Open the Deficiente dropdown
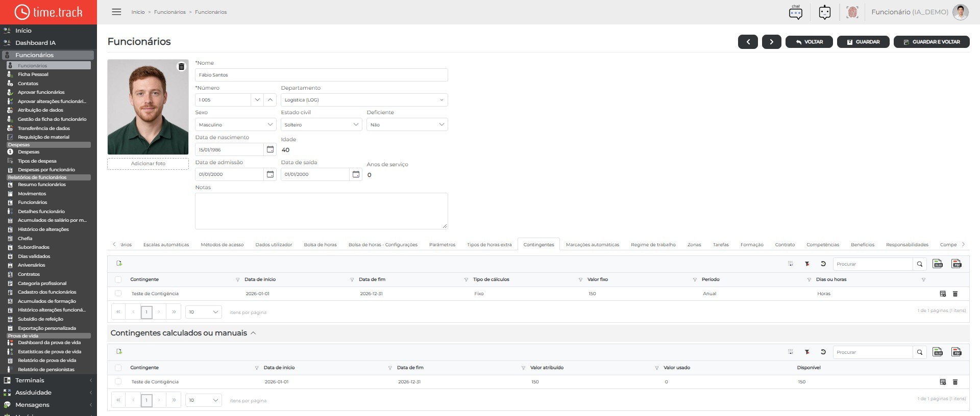 [407, 124]
